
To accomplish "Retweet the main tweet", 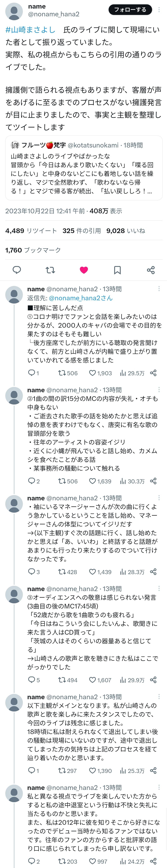I will tap(50, 270).
